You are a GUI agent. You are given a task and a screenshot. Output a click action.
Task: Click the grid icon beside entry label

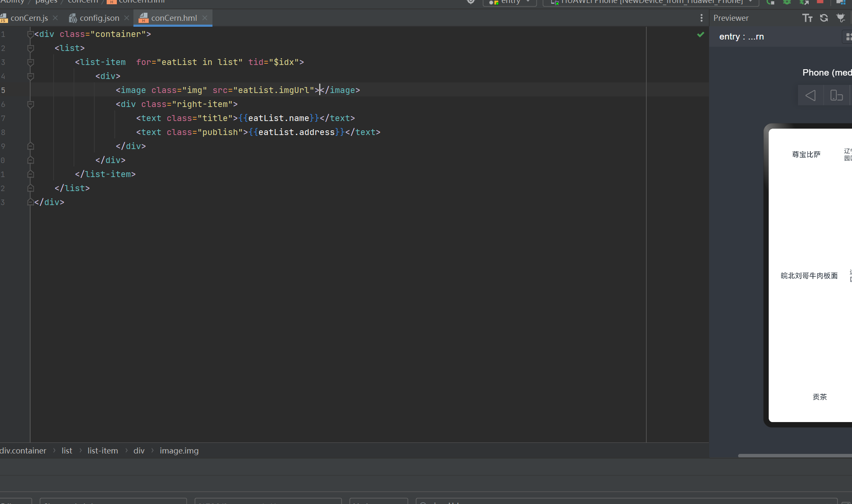click(x=848, y=37)
